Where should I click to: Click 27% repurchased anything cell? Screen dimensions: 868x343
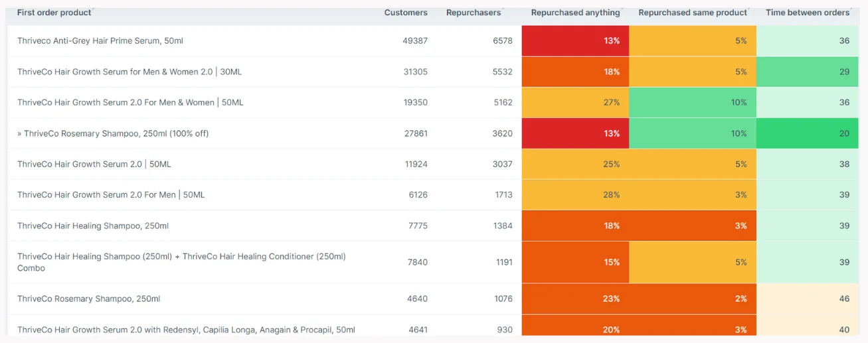click(575, 103)
